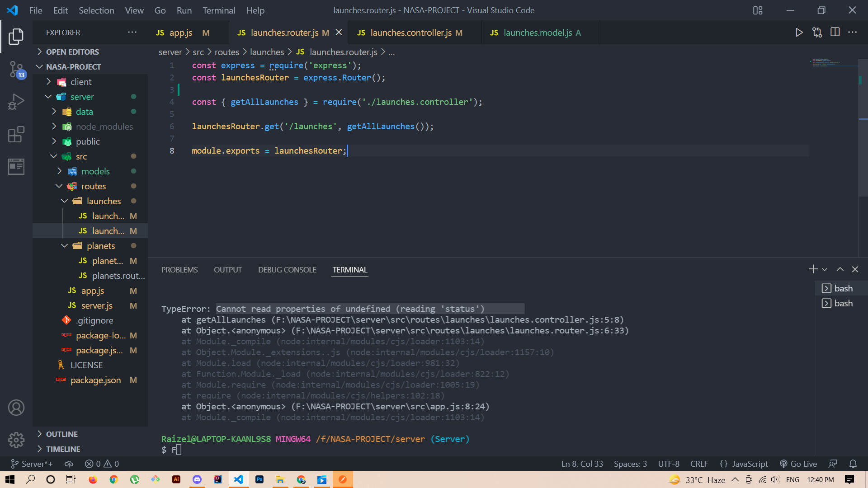The width and height of the screenshot is (868, 488).
Task: Open Windows Start menu
Action: coord(10,479)
